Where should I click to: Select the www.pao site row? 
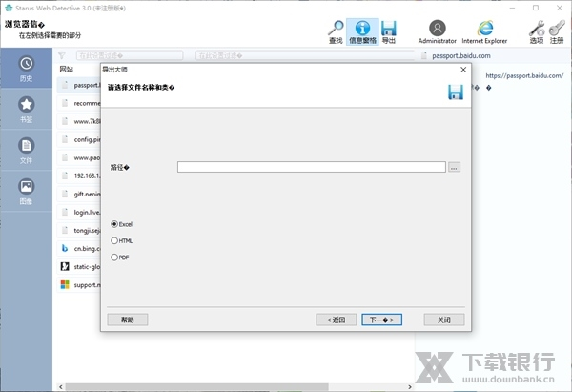tap(79, 157)
